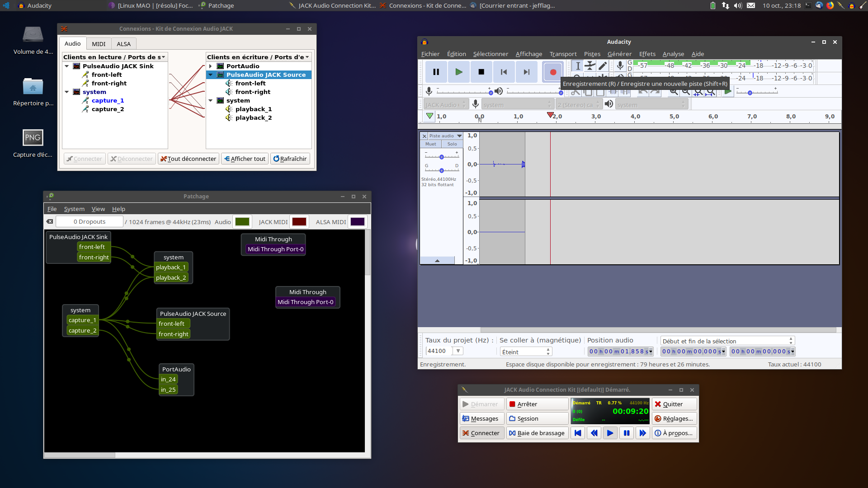Toggle Muet on the audio track
The image size is (868, 488).
(x=430, y=144)
